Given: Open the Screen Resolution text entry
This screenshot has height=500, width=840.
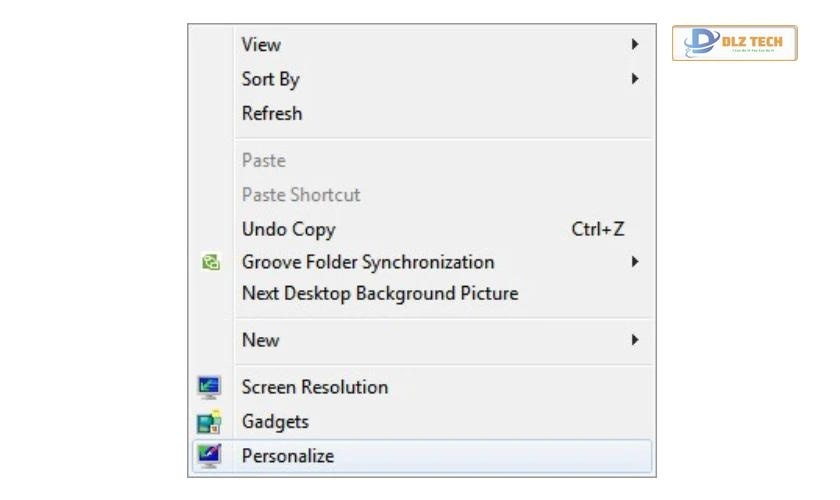Looking at the screenshot, I should pyautogui.click(x=314, y=387).
